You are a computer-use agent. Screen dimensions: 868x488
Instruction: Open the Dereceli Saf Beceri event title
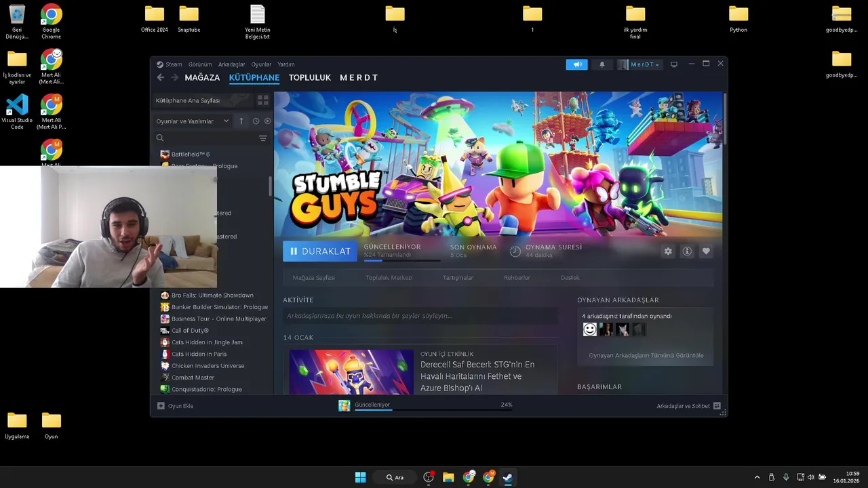pos(477,376)
